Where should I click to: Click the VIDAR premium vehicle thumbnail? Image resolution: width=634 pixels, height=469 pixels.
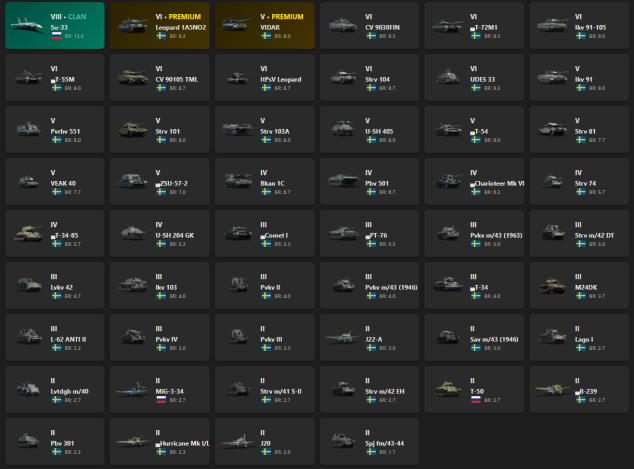265,25
